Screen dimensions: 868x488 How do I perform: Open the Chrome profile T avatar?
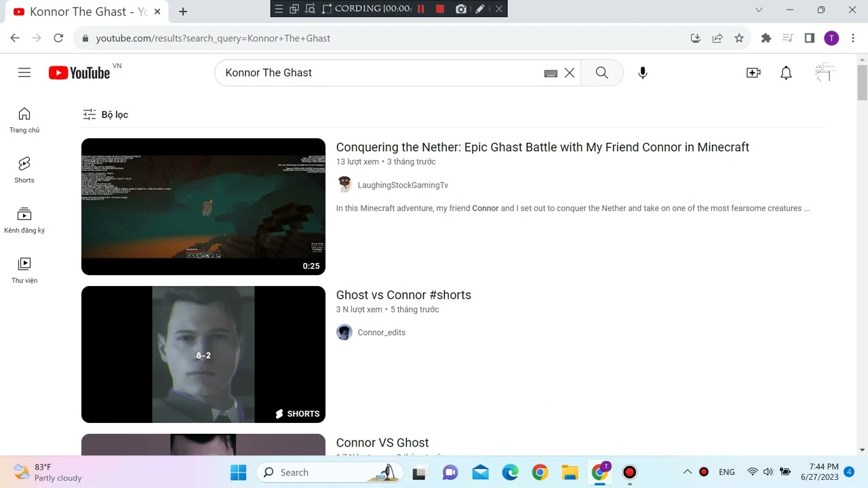[x=831, y=38]
